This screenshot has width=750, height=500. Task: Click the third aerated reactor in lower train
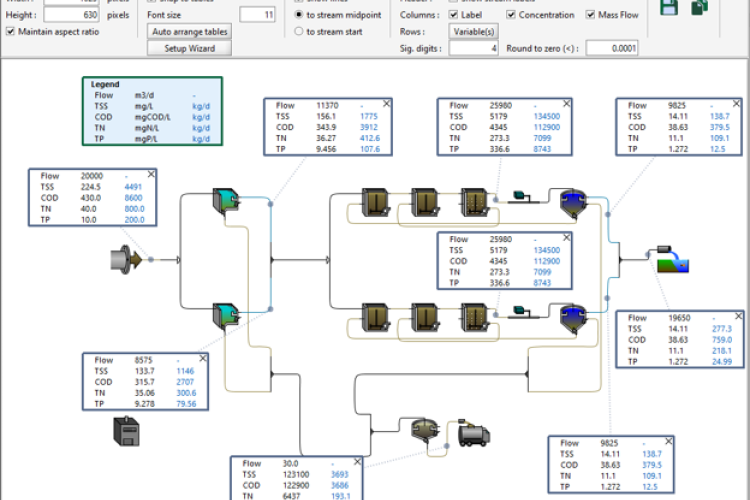(x=474, y=317)
